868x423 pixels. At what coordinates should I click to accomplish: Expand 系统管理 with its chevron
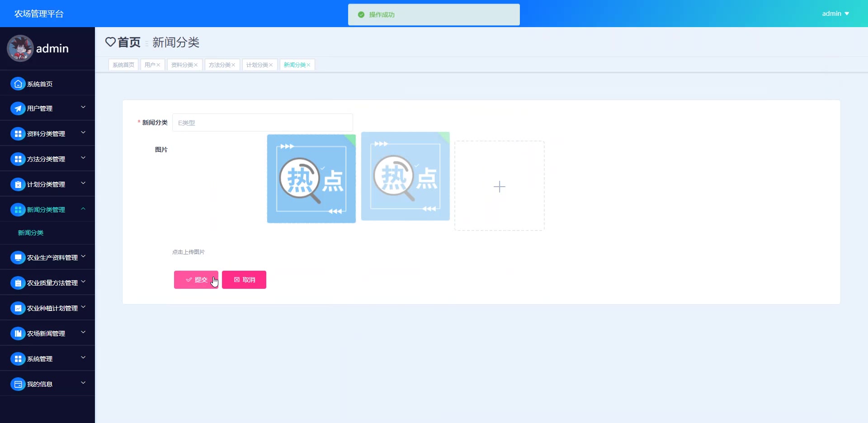pos(83,357)
